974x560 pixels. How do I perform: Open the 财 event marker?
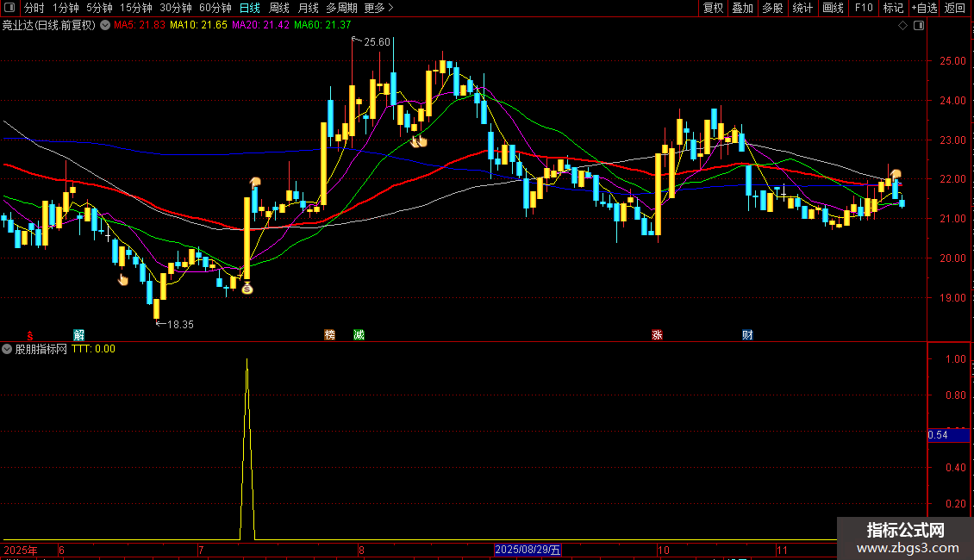[747, 335]
